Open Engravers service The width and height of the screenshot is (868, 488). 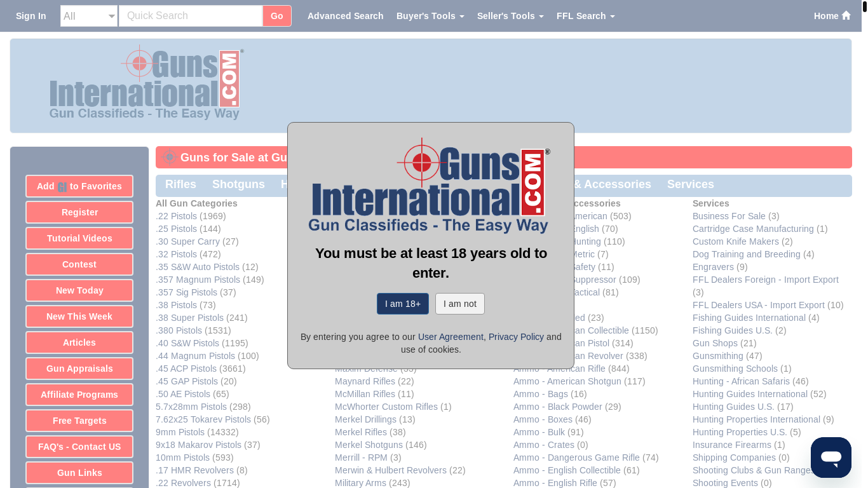(x=713, y=267)
